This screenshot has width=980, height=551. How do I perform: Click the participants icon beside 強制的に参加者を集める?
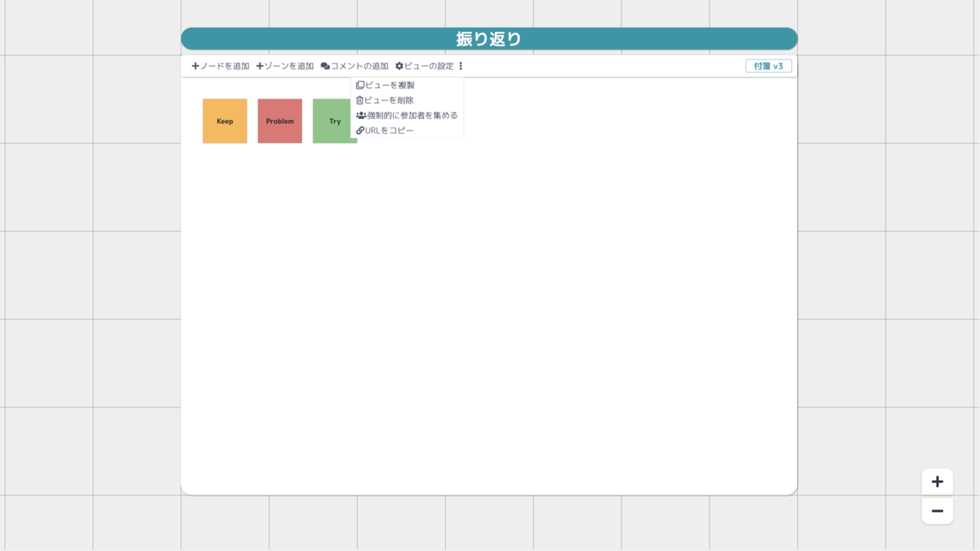point(360,115)
